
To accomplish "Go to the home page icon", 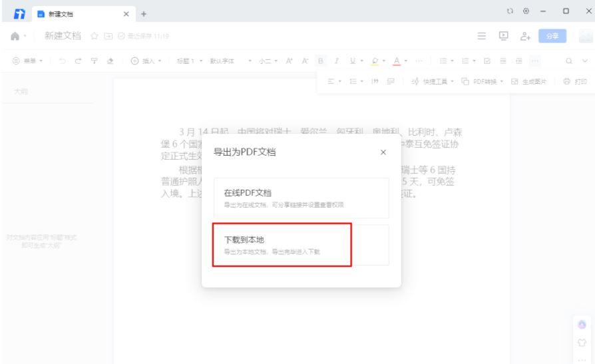I will click(x=13, y=35).
